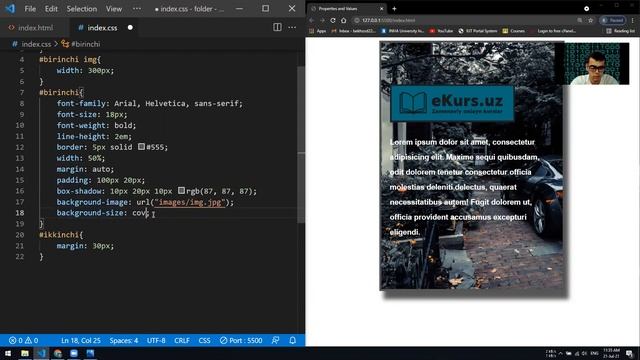Open a new browser tab
Image resolution: width=640 pixels, height=360 pixels.
(x=394, y=9)
